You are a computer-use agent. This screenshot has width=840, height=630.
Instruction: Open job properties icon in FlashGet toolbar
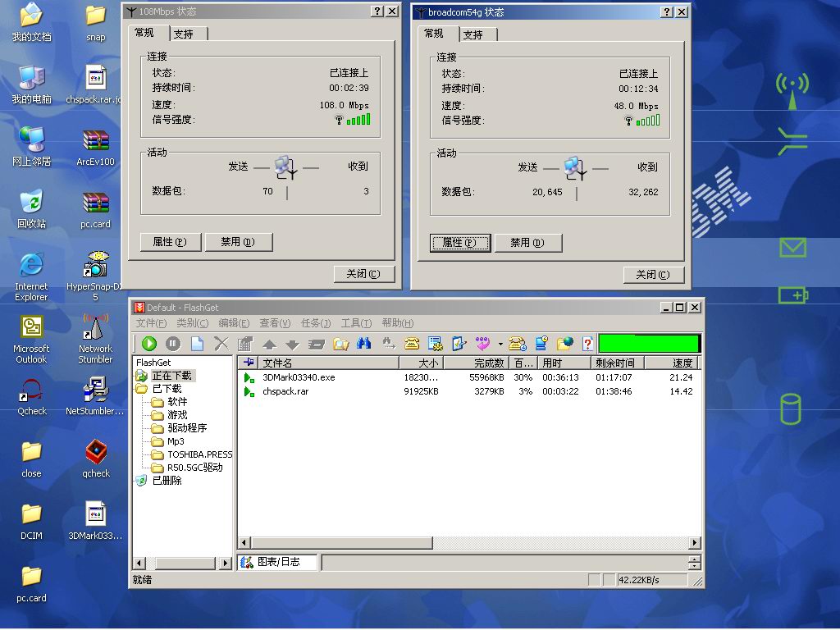245,344
